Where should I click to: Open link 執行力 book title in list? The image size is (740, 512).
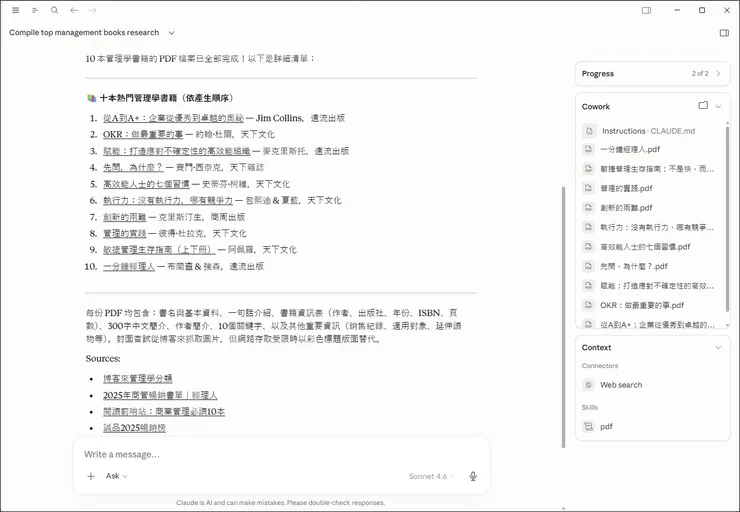tap(168, 201)
